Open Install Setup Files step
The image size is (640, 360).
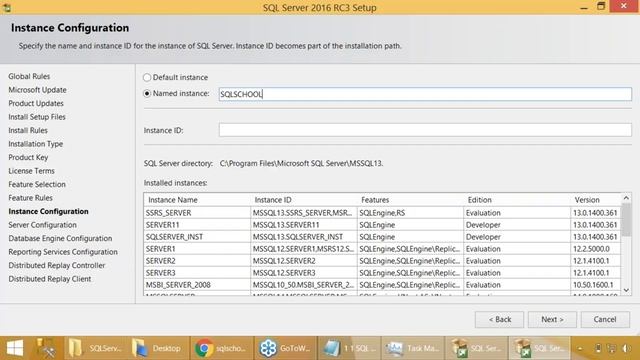click(37, 117)
